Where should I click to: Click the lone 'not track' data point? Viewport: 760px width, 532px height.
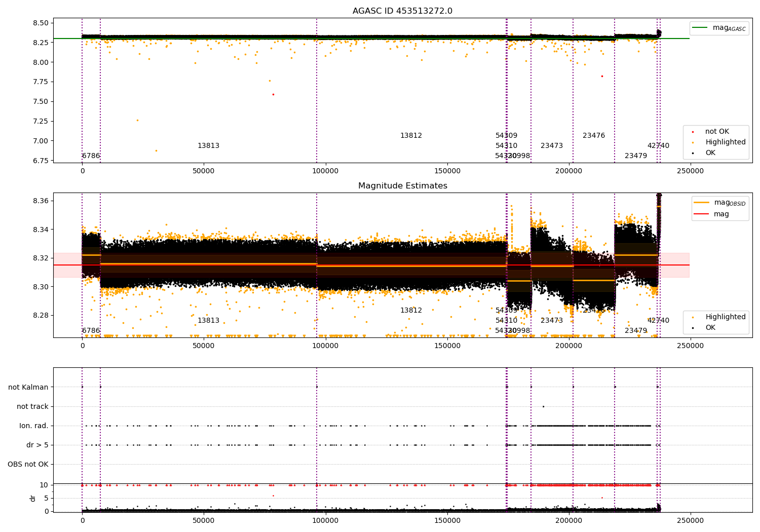(543, 406)
